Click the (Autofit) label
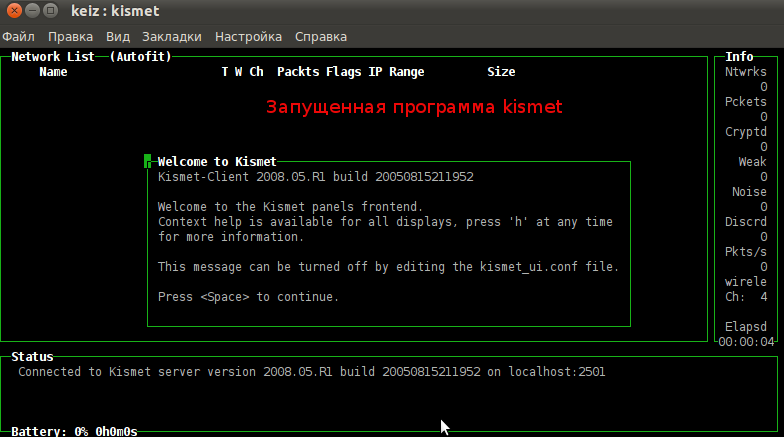Viewport: 784px width, 437px height. (140, 56)
